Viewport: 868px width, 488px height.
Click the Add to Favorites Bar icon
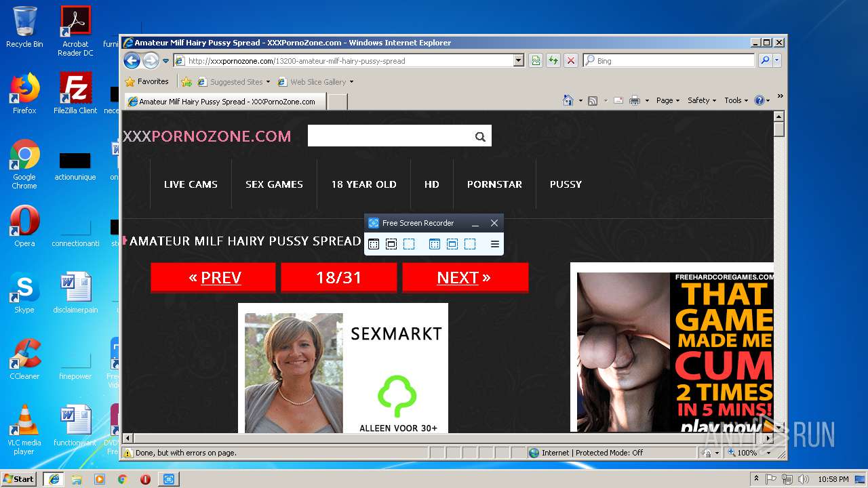(x=186, y=82)
